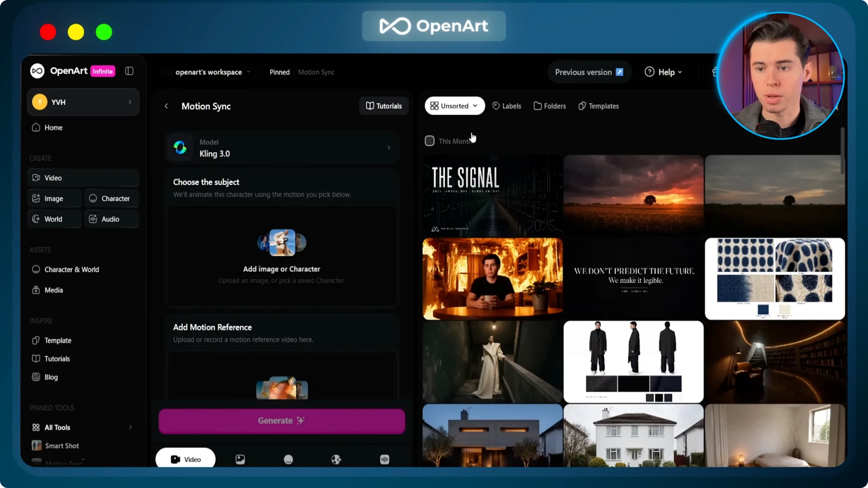
Task: Switch to Labels view
Action: coord(506,106)
